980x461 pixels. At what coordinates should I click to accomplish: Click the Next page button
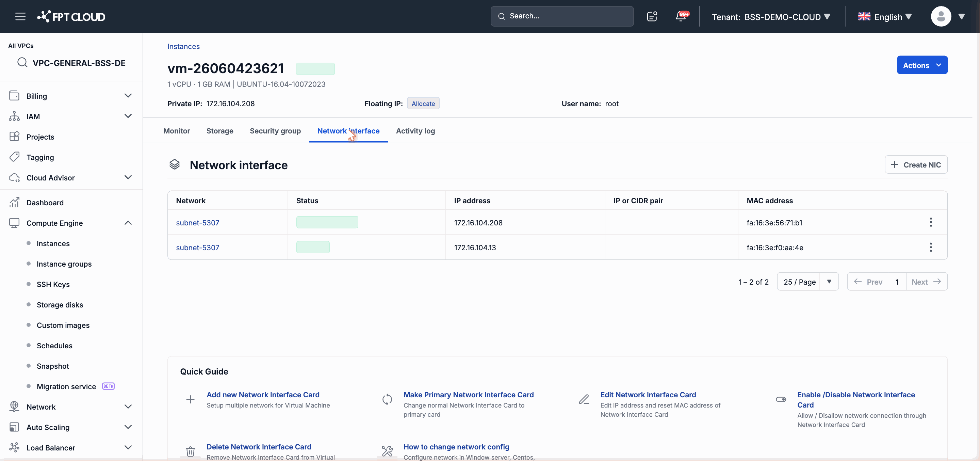(926, 282)
